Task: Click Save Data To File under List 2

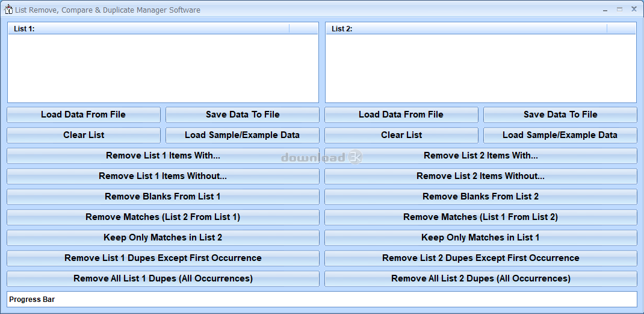Action: pos(560,115)
